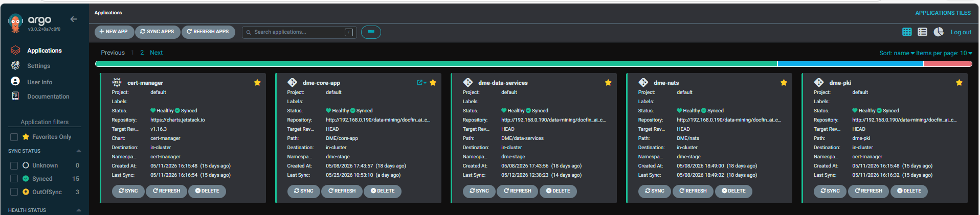Click the dme-pki git icon
980x215 pixels.
tap(818, 82)
